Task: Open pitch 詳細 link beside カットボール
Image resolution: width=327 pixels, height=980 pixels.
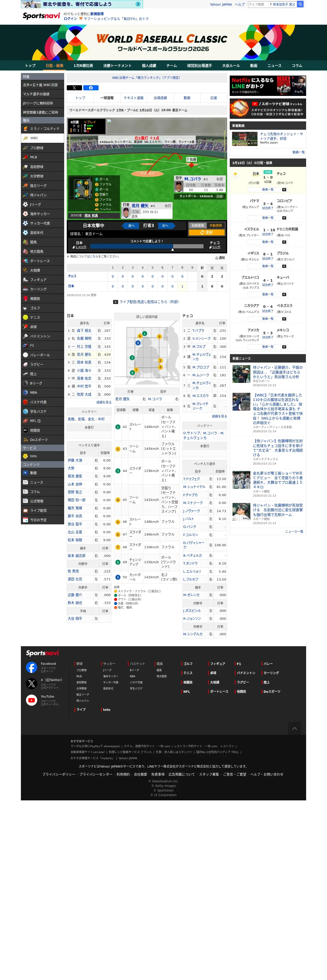Action: (219, 196)
